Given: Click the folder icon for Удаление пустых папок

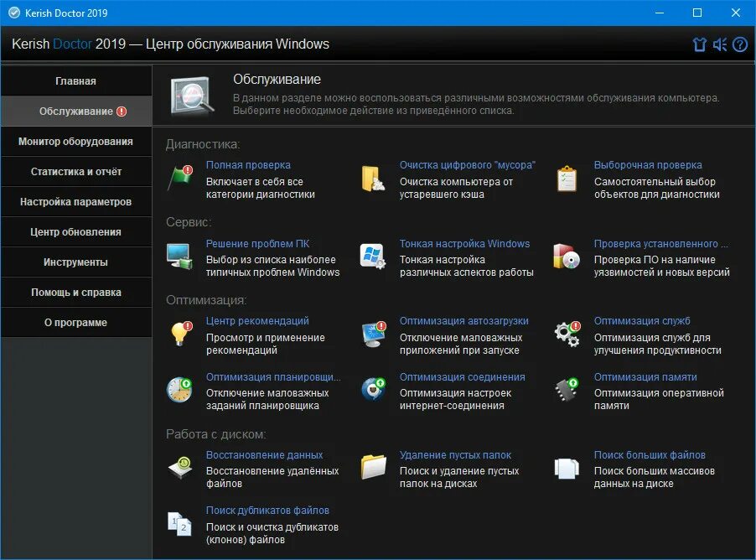Looking at the screenshot, I should pyautogui.click(x=373, y=467).
